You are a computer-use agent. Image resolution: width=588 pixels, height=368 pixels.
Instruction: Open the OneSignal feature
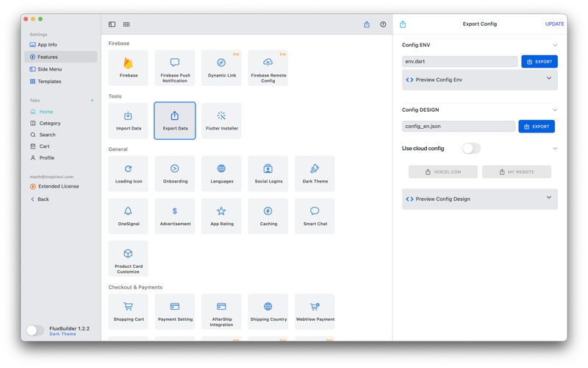(128, 216)
